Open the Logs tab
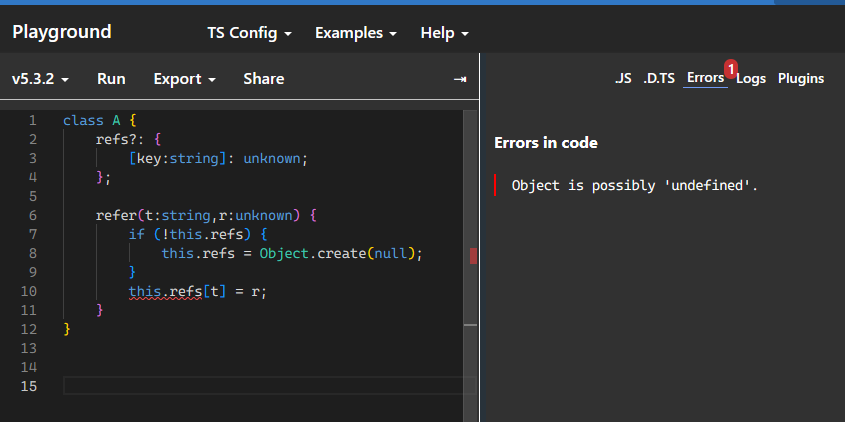This screenshot has height=422, width=845. [x=751, y=78]
